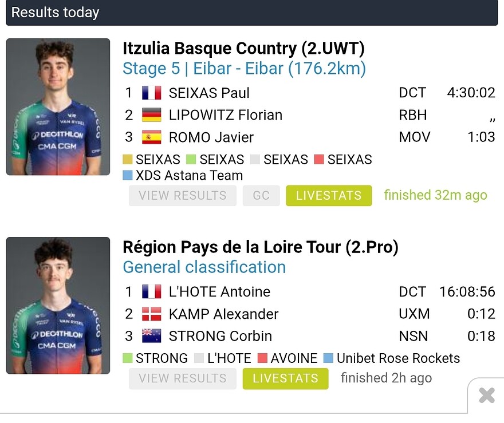Open rider SEIXAS Paul's profile
Viewport: 504px width, 423px height.
click(x=209, y=93)
